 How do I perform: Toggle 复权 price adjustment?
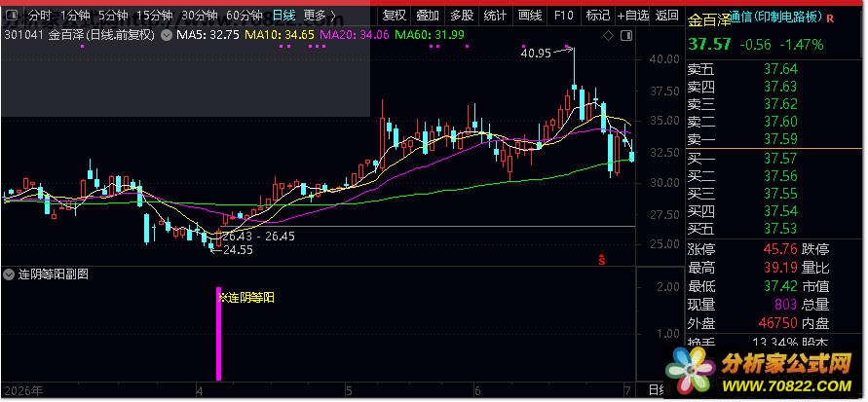(x=395, y=16)
